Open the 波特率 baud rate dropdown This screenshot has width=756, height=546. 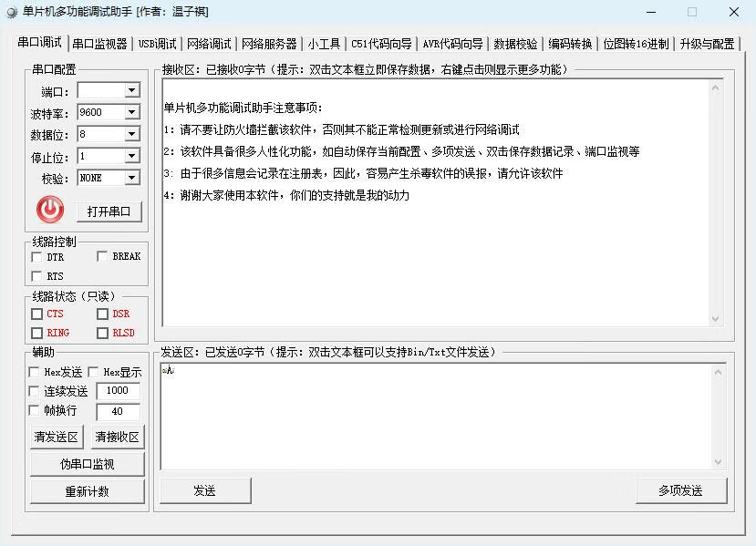pyautogui.click(x=132, y=112)
